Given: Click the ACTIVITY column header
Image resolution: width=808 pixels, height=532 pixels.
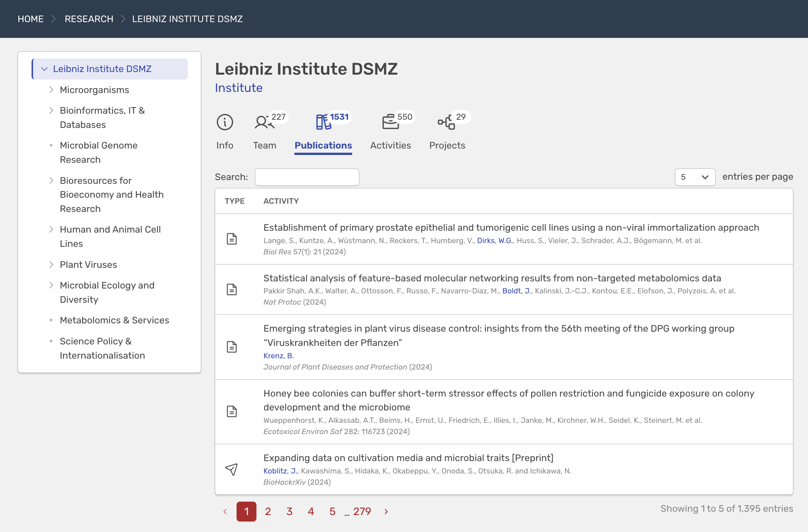Looking at the screenshot, I should [281, 201].
